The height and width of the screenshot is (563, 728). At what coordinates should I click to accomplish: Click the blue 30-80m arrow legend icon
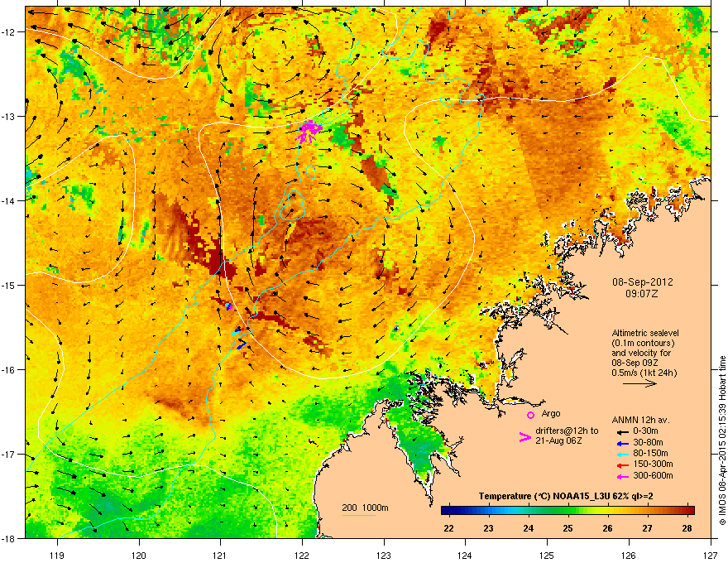point(623,443)
